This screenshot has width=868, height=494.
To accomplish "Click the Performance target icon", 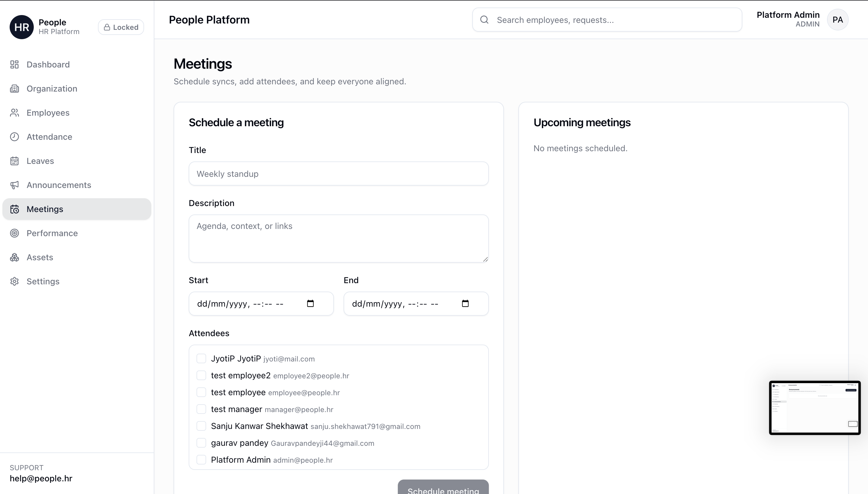I will pos(14,233).
